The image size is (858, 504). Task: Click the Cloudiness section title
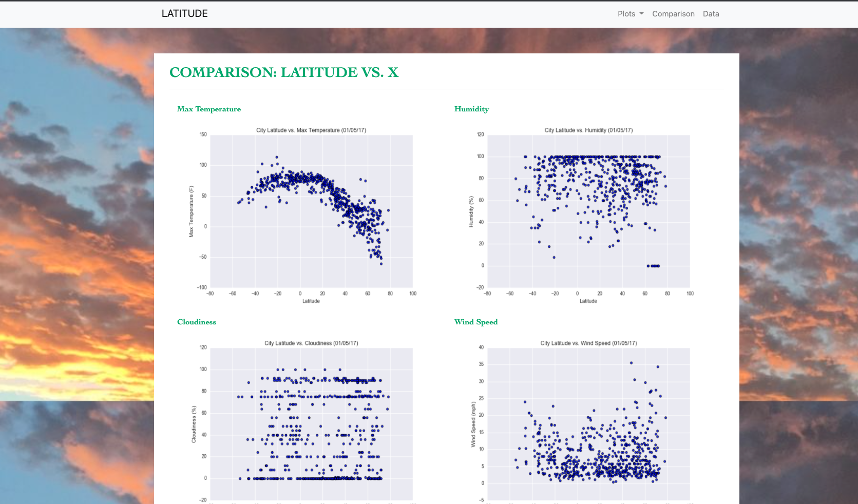coord(197,322)
